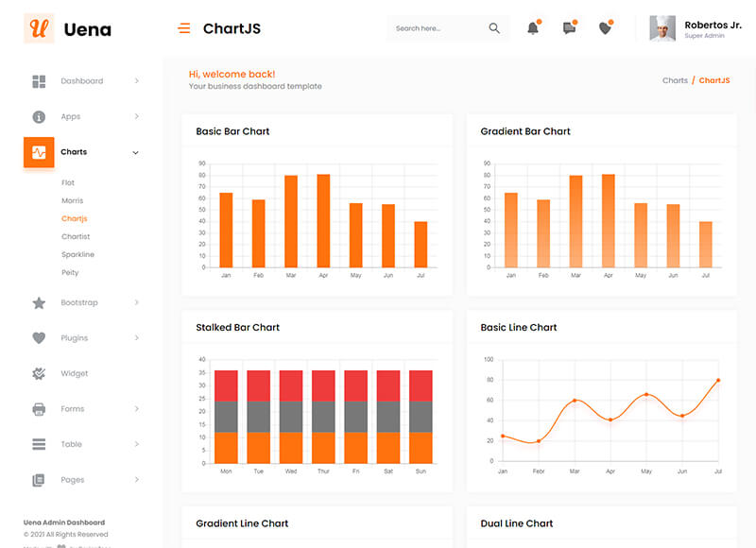This screenshot has width=756, height=548.
Task: Click the Forms printer icon
Action: coord(39,409)
